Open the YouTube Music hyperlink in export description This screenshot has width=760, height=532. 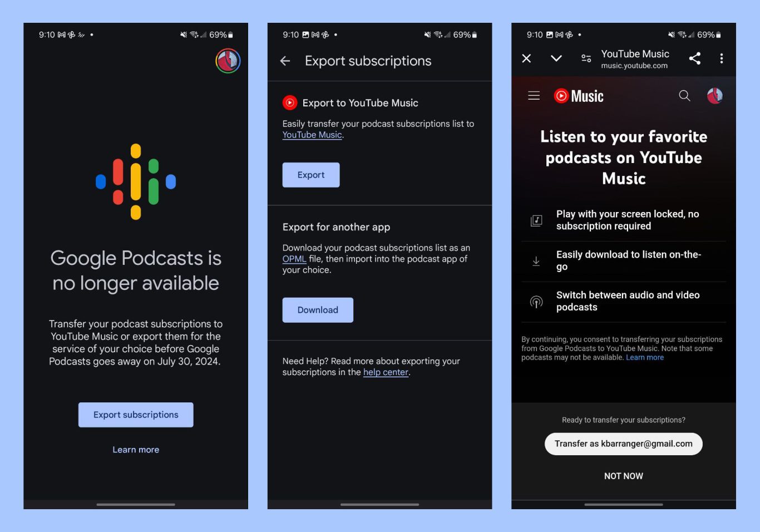click(x=312, y=135)
